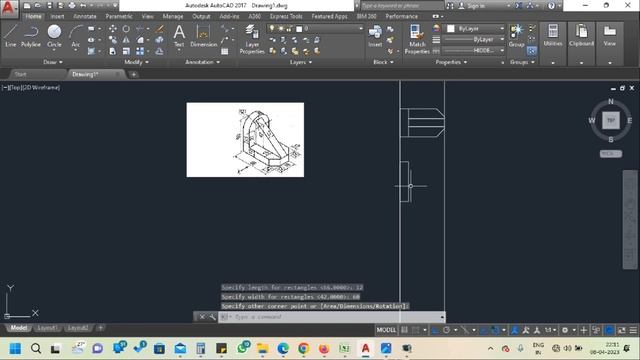
Task: Open the Home ribbon tab
Action: click(x=33, y=16)
